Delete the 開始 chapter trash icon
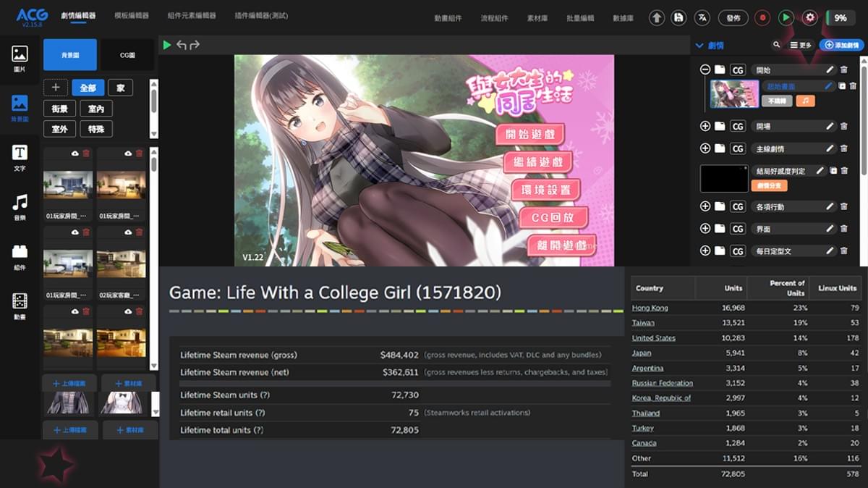Screen dimensions: 868x488 843,70
